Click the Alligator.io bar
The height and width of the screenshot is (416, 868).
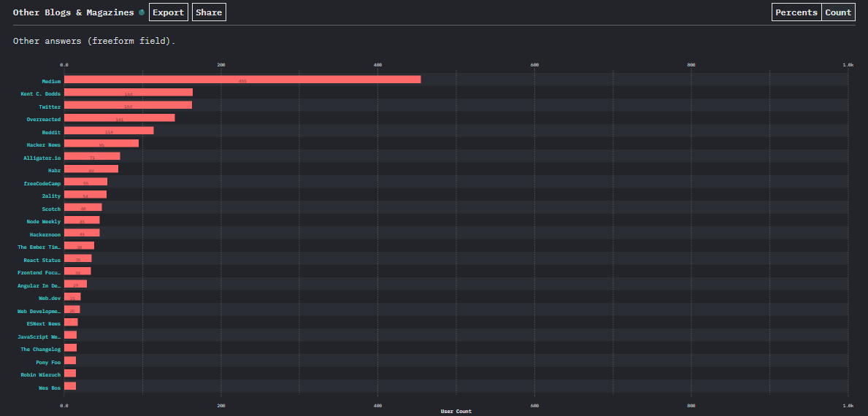(x=92, y=156)
